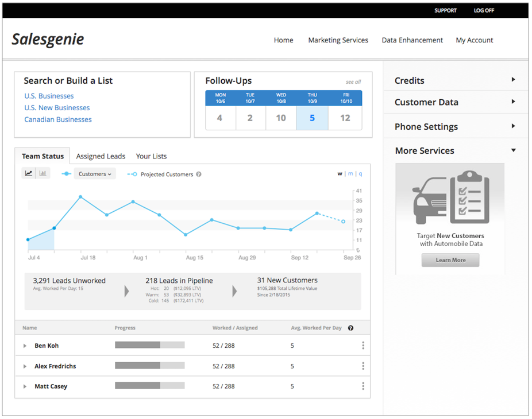Click Alex Fredrichs name
Screen dimensions: 532x419
pos(55,366)
